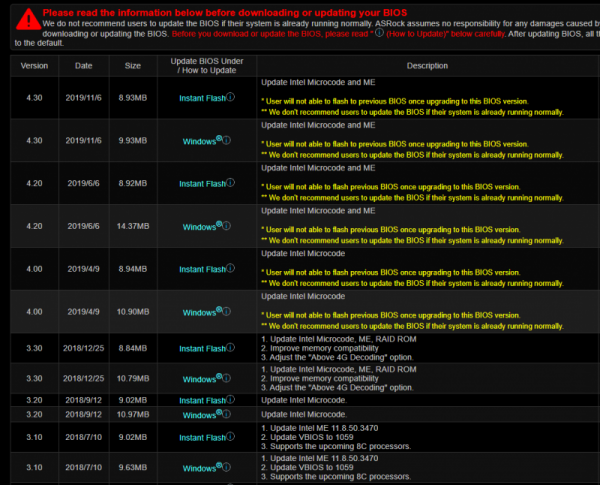The width and height of the screenshot is (600, 485).
Task: Click 2018/12/25 date in the 8.84MB row
Action: click(x=83, y=349)
